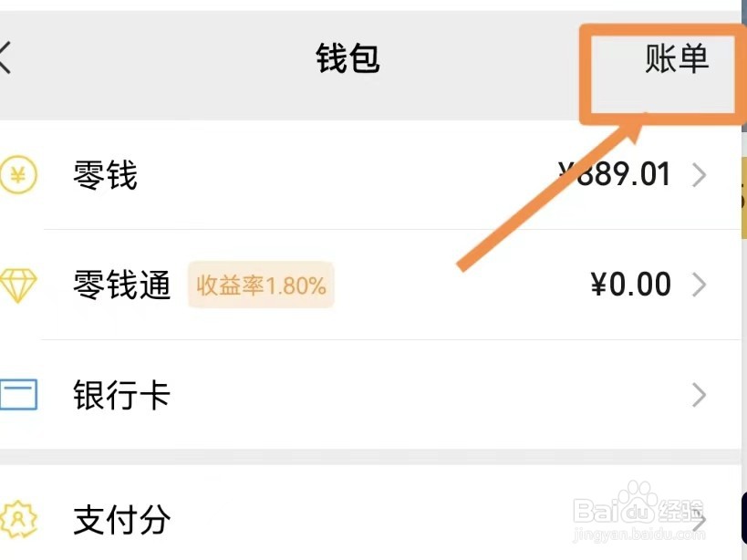
Task: Expand 零钱通 using its right chevron
Action: pos(699,285)
